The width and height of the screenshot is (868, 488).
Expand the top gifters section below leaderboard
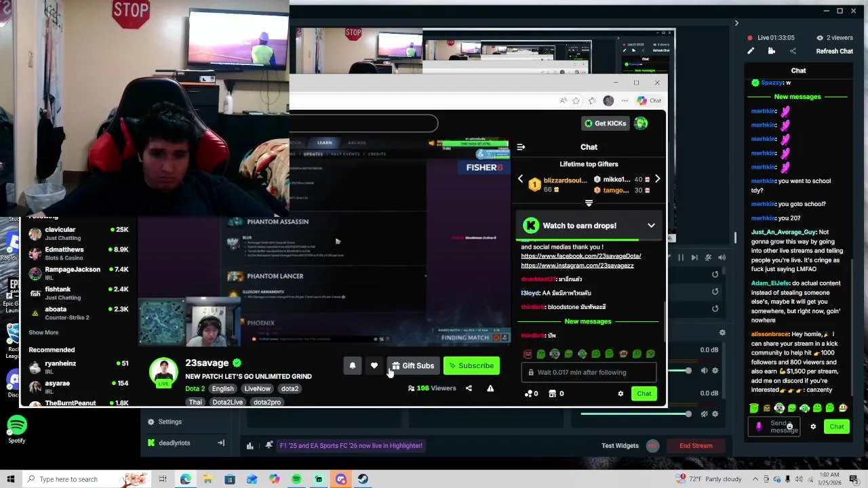coord(589,203)
